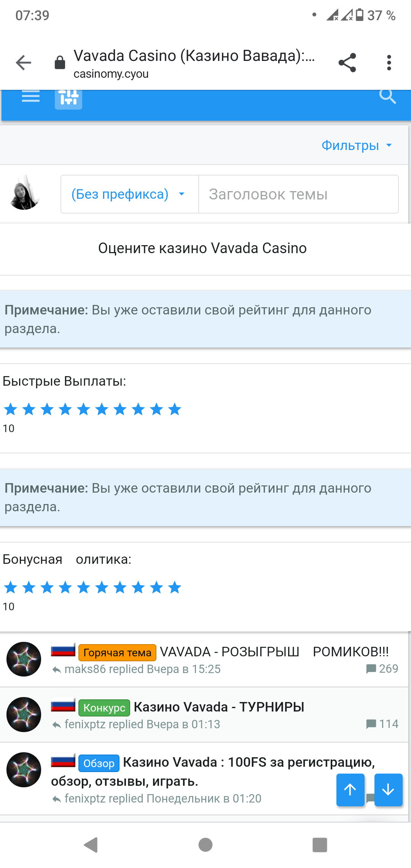Open forum search with magnifier icon

388,97
